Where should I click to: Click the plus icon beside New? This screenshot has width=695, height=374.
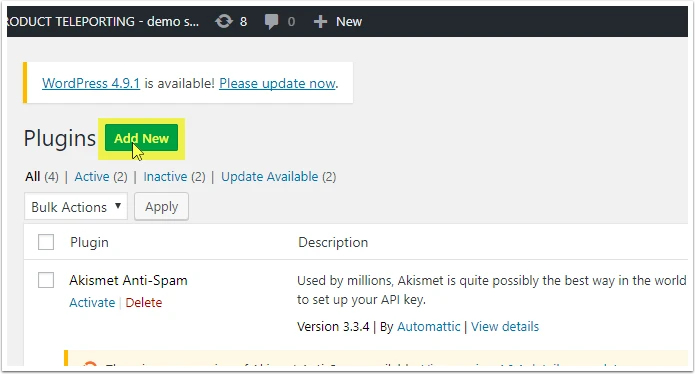point(320,22)
